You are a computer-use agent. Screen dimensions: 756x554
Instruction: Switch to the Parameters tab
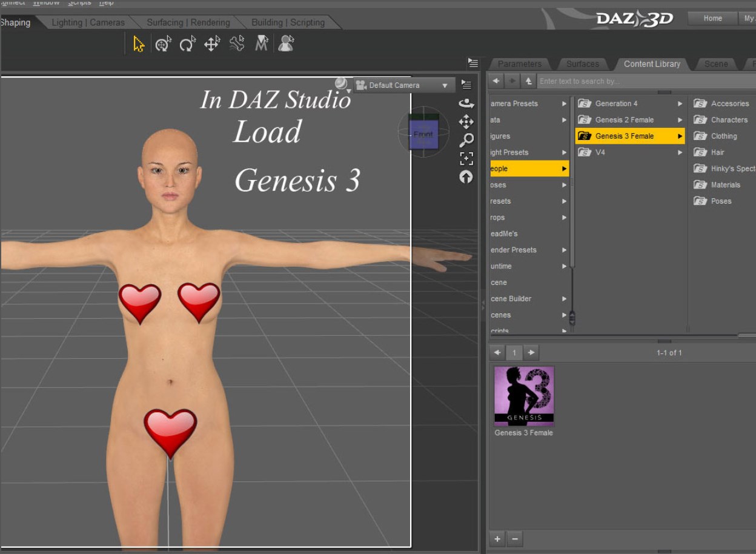[520, 64]
